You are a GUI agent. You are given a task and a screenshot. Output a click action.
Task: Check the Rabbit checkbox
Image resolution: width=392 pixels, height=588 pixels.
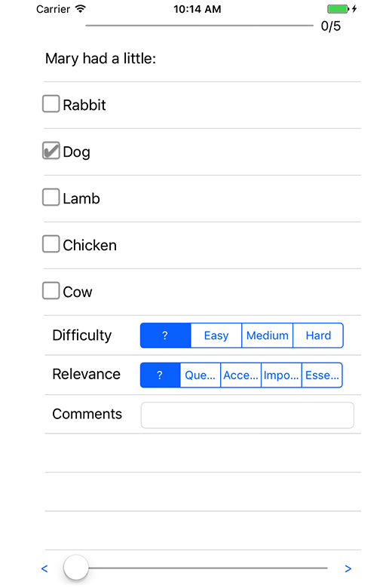coord(51,104)
